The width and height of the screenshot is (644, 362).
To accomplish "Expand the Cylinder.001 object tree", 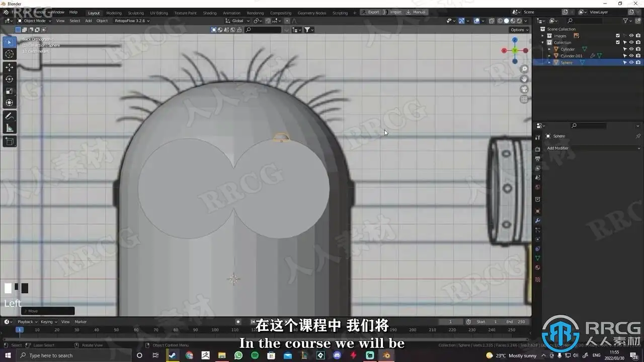I will (549, 56).
